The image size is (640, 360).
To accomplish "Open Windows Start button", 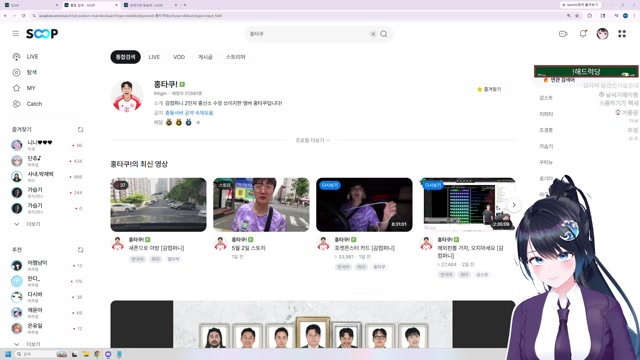I will [8, 354].
